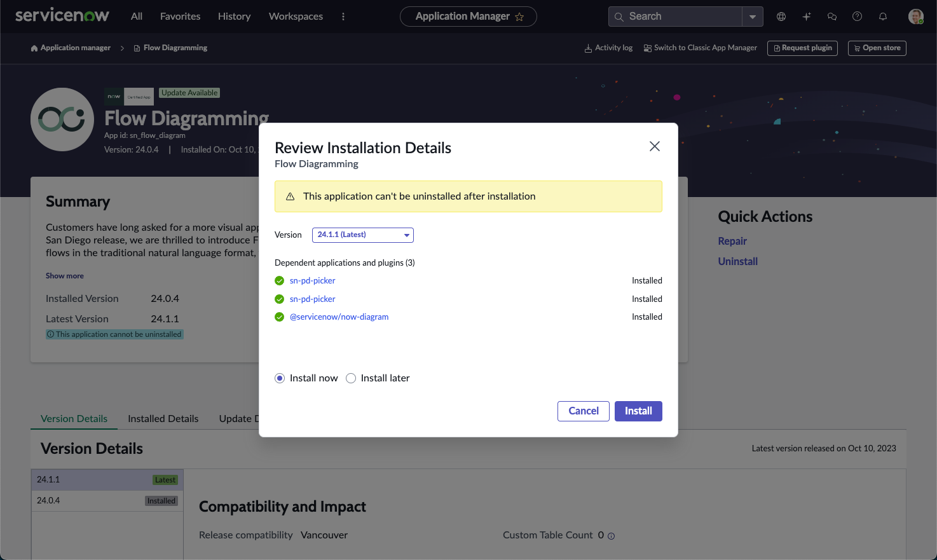Switch to the Installed Details tab
Screen dimensions: 937x560
pos(163,418)
